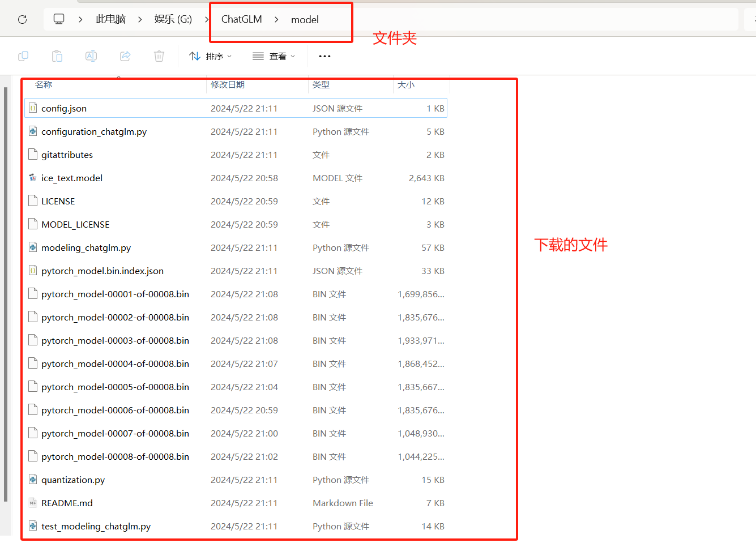
Task: Click the Copy icon in the toolbar
Action: tap(23, 56)
